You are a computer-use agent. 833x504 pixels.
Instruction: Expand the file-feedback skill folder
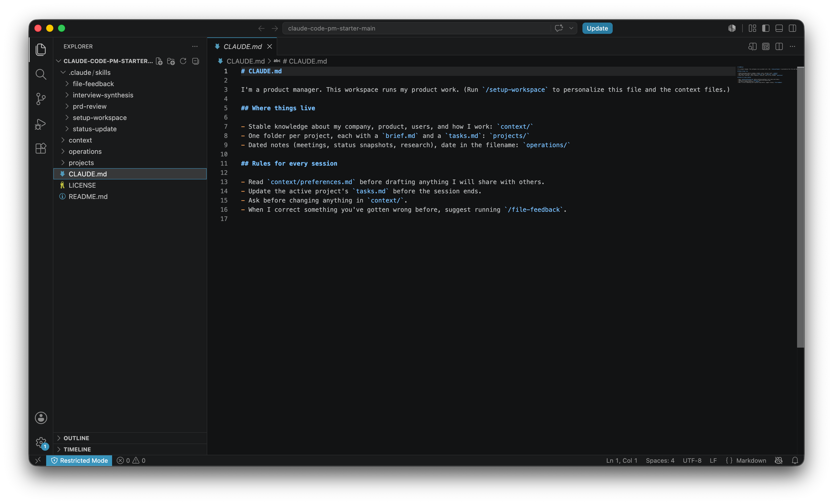[130, 84]
